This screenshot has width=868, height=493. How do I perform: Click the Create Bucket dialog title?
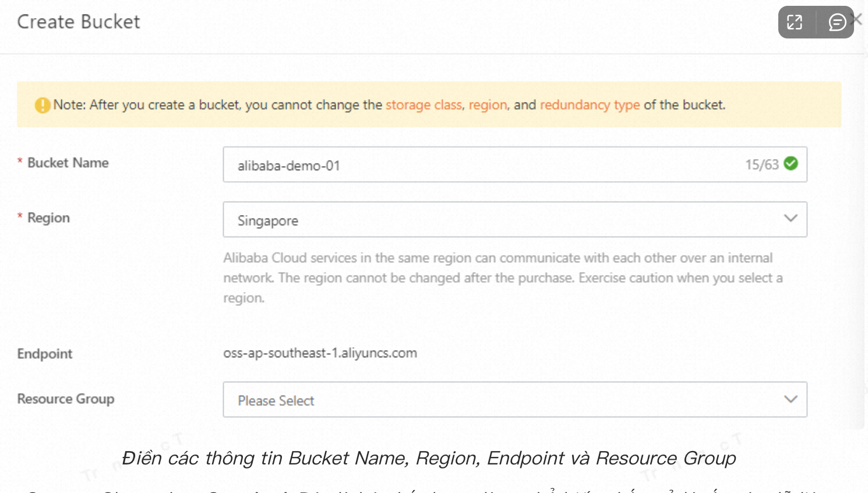coord(79,22)
